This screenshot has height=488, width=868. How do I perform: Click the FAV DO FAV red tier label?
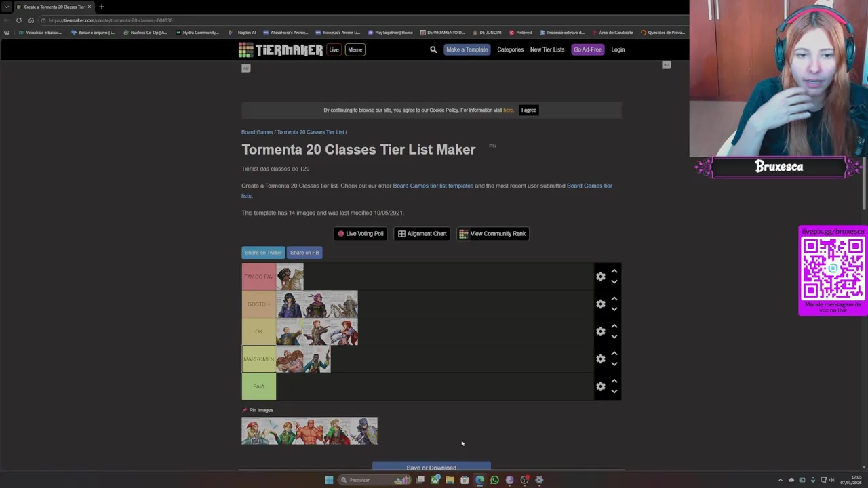tap(258, 277)
